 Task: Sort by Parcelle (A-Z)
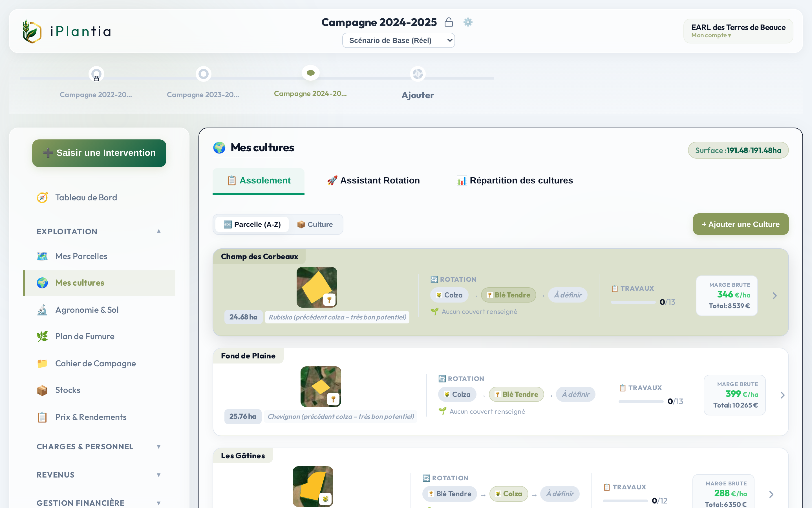[252, 224]
